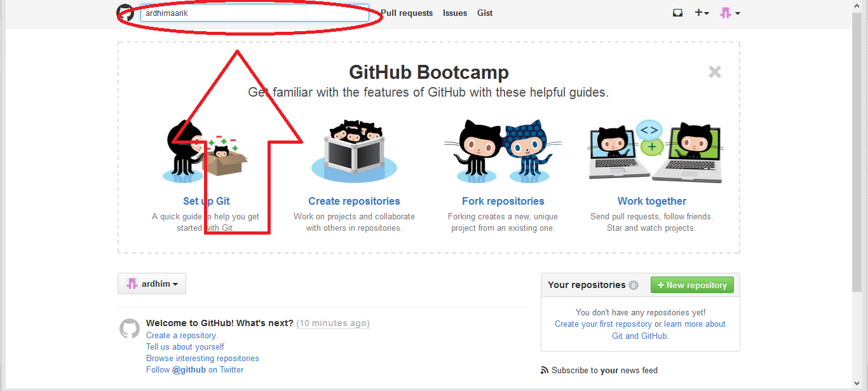Click the GitHub Bootcamp heading
The width and height of the screenshot is (868, 391).
tap(429, 72)
